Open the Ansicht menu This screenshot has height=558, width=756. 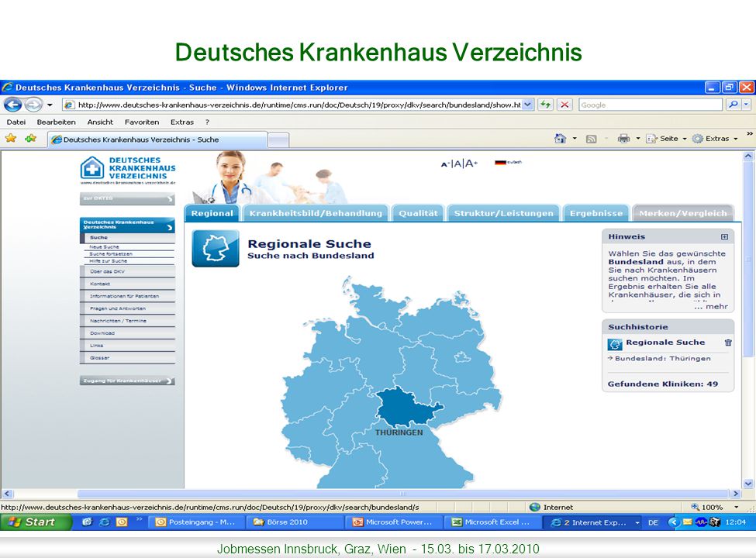click(100, 122)
